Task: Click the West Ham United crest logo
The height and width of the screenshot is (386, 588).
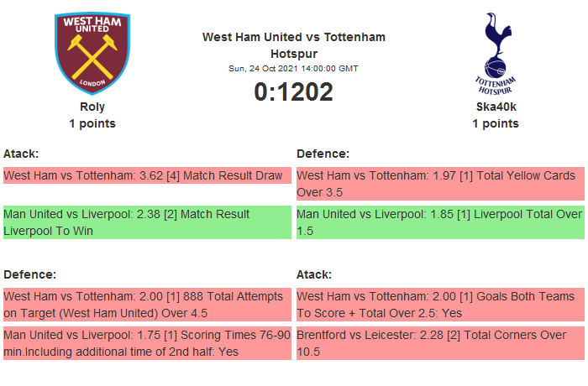Action: pos(92,52)
